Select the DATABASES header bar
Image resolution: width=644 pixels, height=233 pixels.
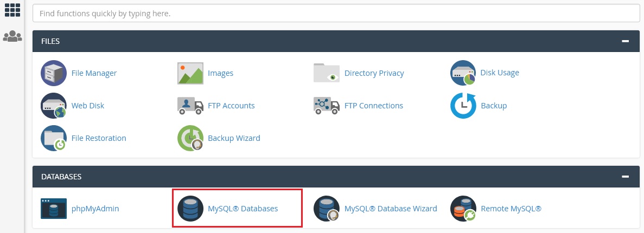[336, 177]
